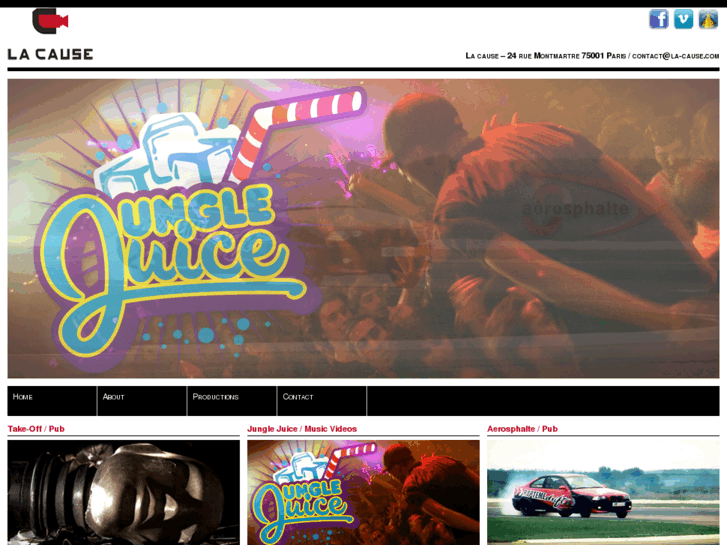The image size is (727, 545).
Task: Open the Vimeo icon link
Action: point(683,19)
